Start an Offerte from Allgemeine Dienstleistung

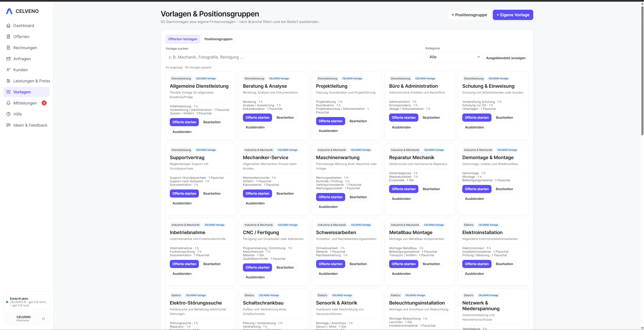coord(184,122)
